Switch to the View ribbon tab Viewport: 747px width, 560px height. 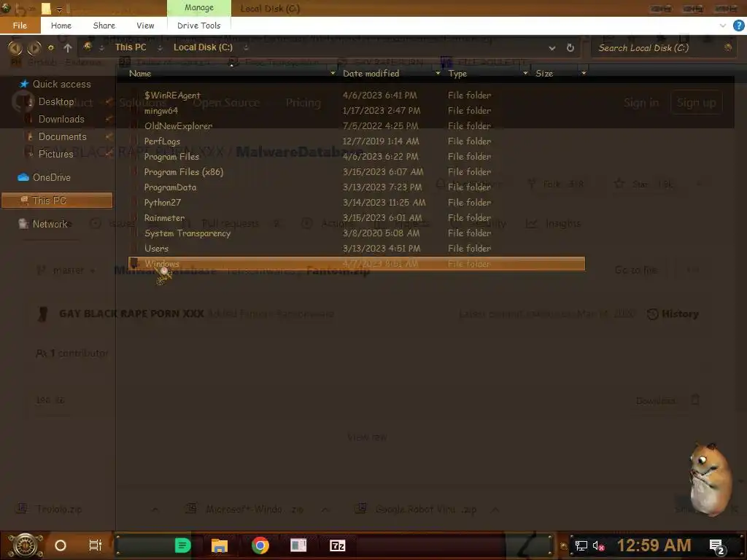coord(145,26)
